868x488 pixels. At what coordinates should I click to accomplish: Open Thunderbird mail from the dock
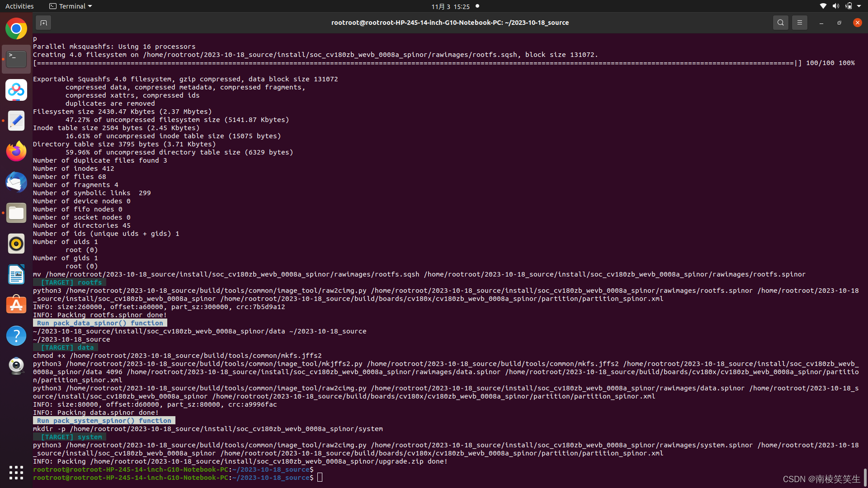pyautogui.click(x=16, y=182)
